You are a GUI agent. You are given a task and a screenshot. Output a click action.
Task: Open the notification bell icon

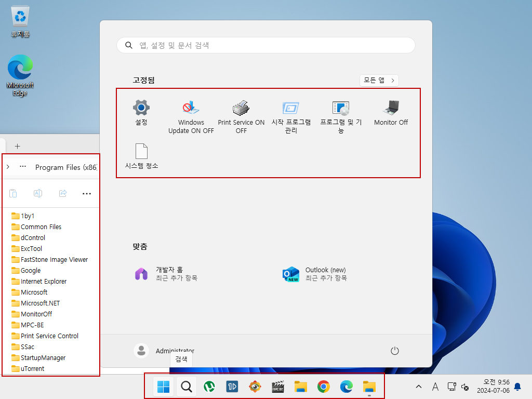coord(518,387)
